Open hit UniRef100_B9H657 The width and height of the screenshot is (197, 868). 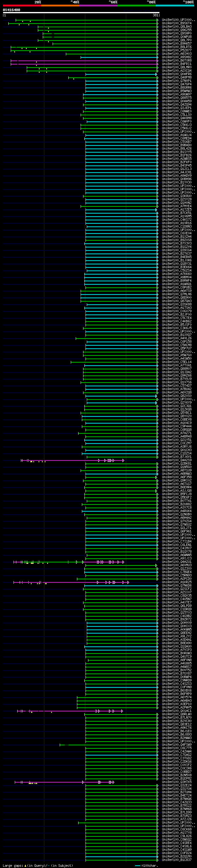pyautogui.click(x=176, y=43)
